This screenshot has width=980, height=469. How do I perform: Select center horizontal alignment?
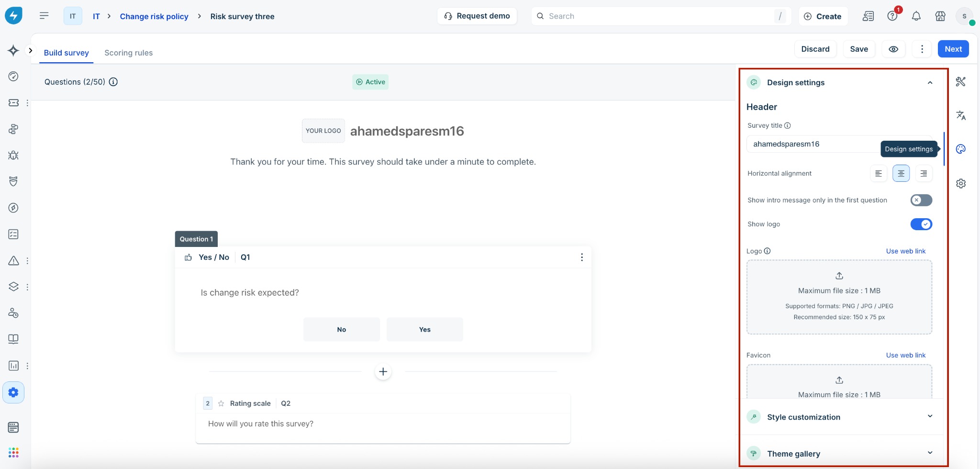[x=901, y=173]
